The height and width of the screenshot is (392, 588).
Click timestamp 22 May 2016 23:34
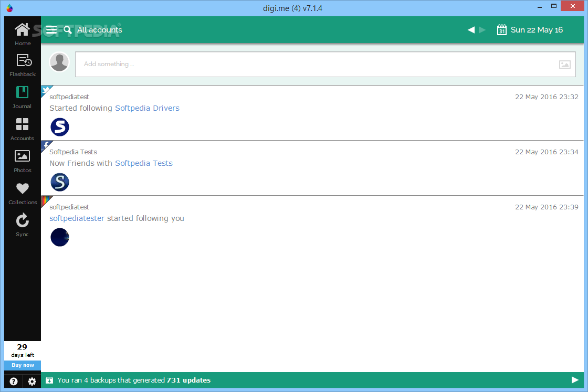pyautogui.click(x=547, y=152)
